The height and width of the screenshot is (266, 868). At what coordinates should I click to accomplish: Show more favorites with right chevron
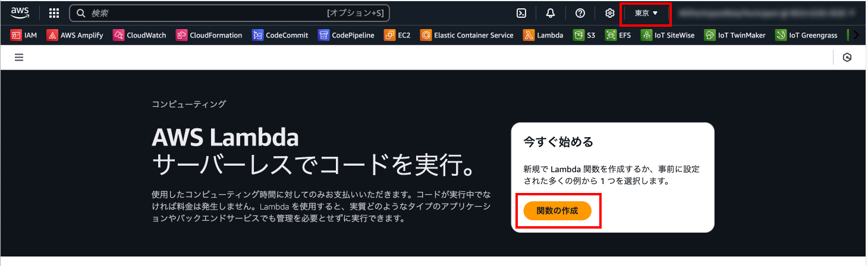point(856,35)
